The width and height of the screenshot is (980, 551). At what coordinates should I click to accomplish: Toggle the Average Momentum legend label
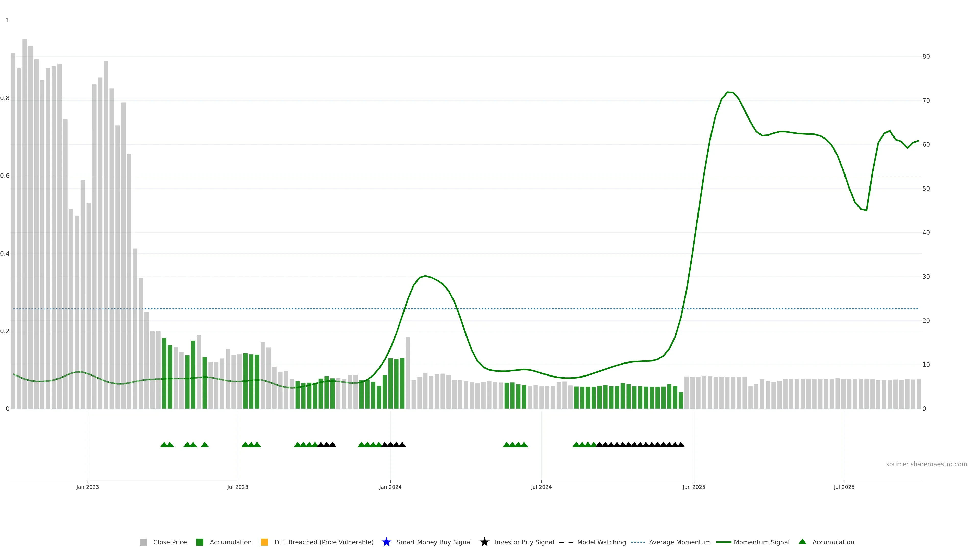coord(679,542)
